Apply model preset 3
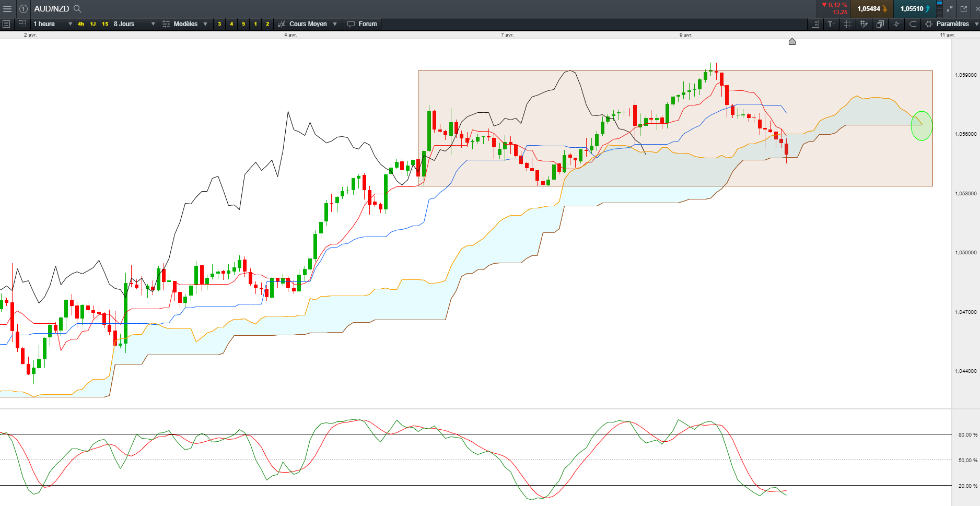980x506 pixels. pos(219,24)
